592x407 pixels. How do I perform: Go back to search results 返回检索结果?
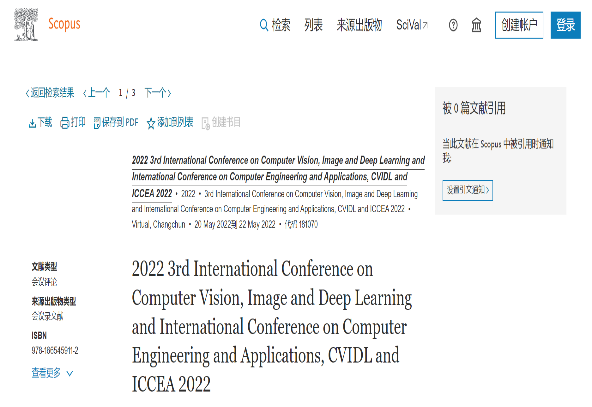point(50,93)
